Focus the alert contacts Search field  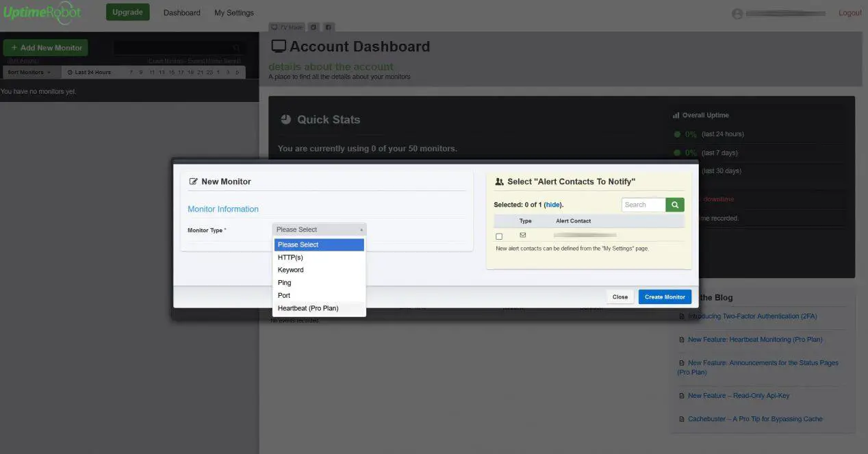pyautogui.click(x=643, y=205)
